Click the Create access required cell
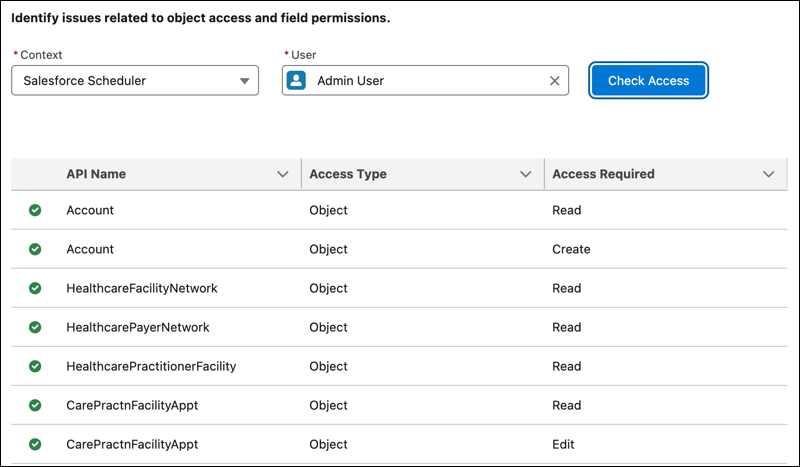Image resolution: width=800 pixels, height=467 pixels. [571, 249]
